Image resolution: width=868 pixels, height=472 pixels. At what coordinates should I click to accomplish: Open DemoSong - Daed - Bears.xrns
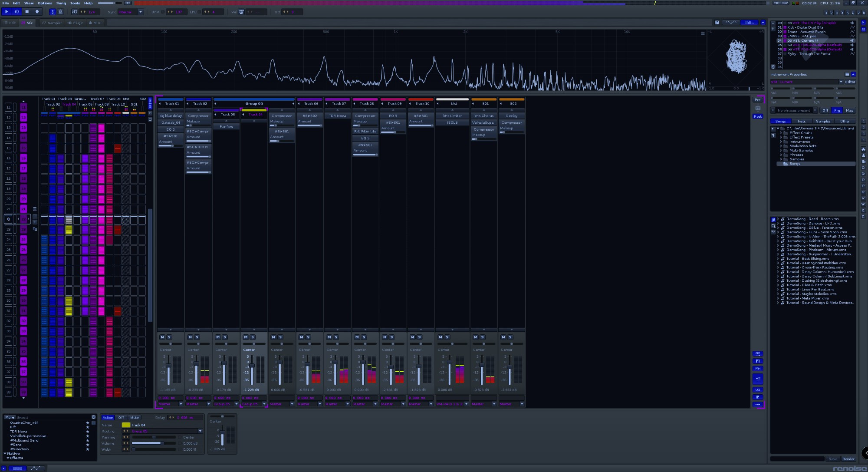click(x=812, y=219)
